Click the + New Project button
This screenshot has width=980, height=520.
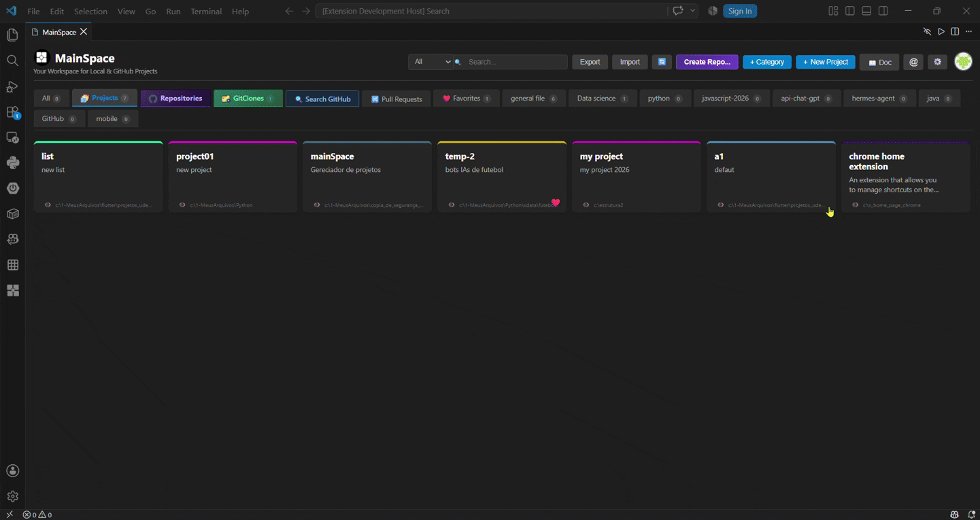click(826, 62)
